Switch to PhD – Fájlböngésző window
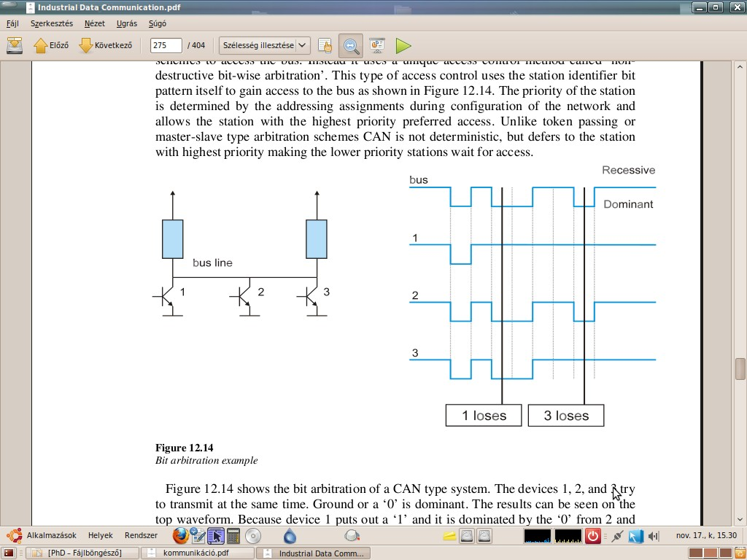The height and width of the screenshot is (560, 747). [82, 553]
